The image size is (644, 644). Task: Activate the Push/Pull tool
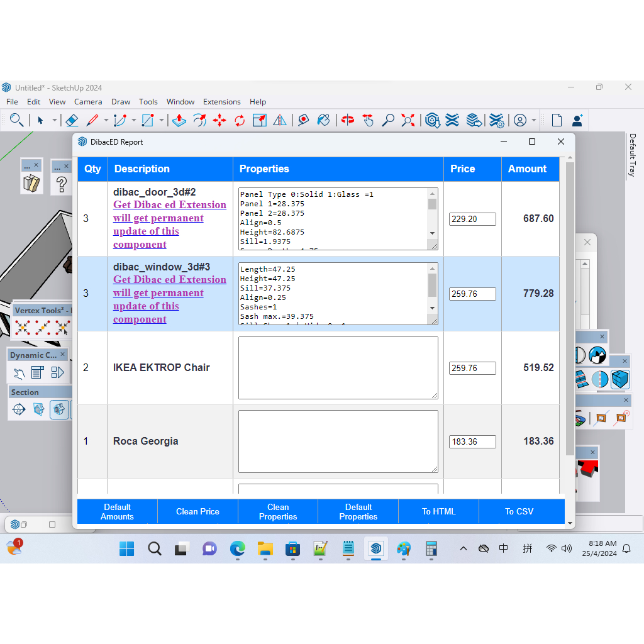point(179,120)
